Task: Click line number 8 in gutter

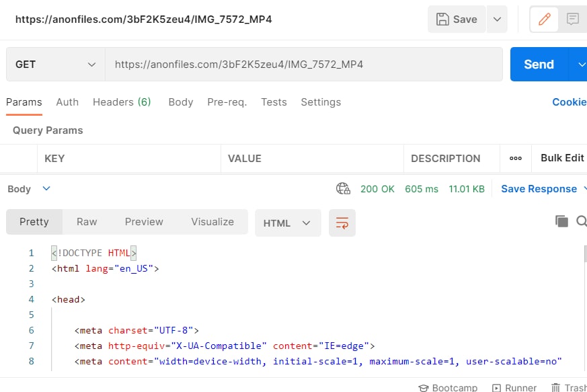Action: (32, 361)
